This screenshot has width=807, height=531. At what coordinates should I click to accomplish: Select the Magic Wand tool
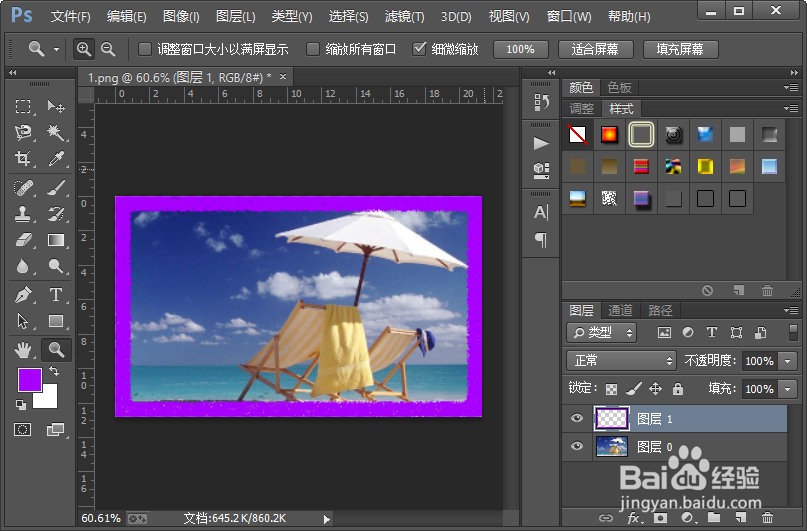tap(56, 133)
